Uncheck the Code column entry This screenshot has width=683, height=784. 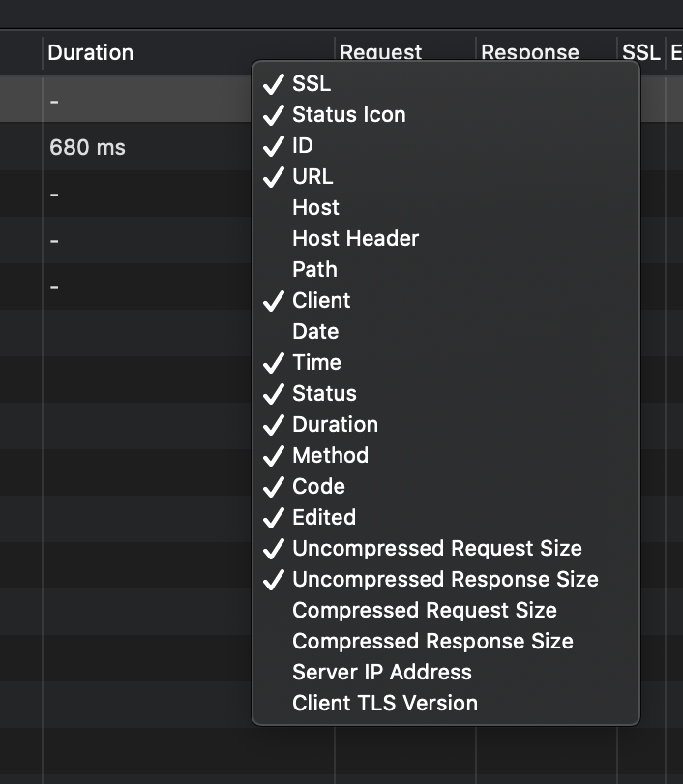[446, 487]
